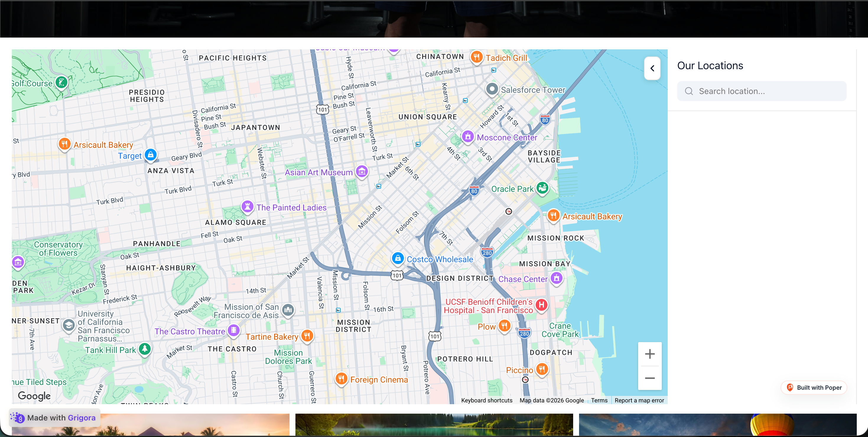
Task: Select the Tartine Bakery pin
Action: coord(307,336)
